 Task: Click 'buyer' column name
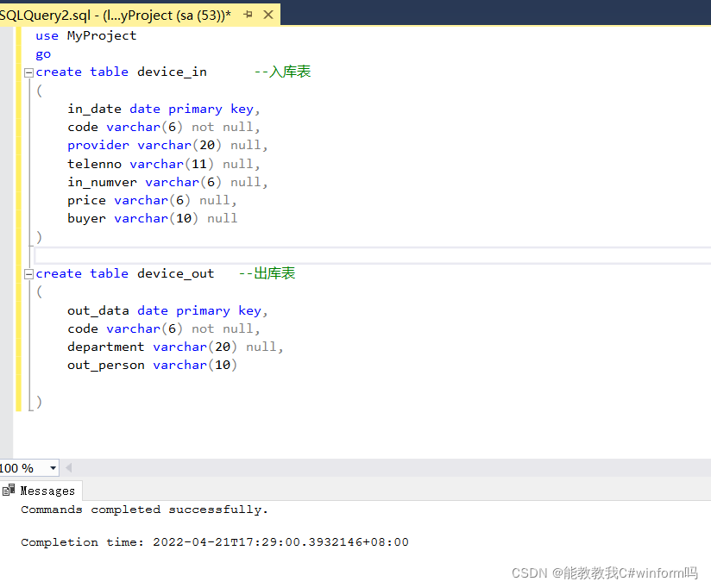point(86,218)
